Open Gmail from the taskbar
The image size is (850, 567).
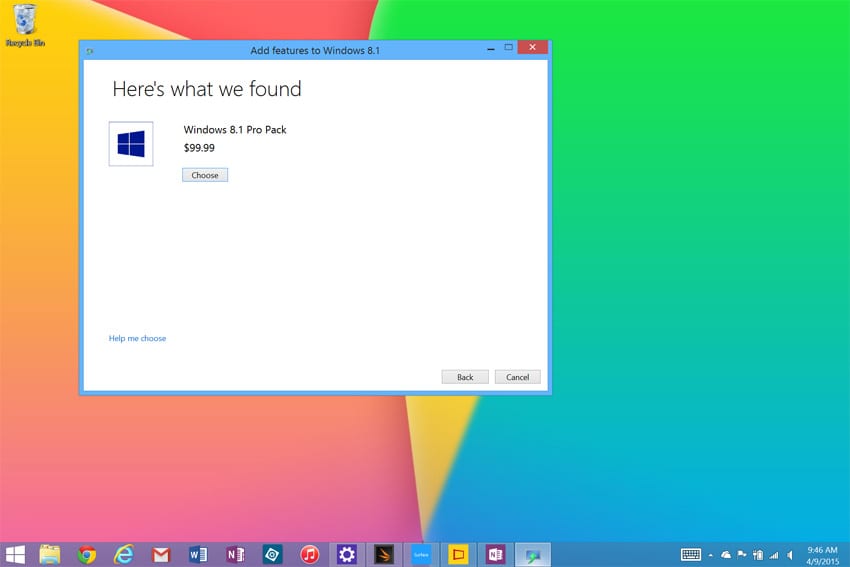click(161, 555)
